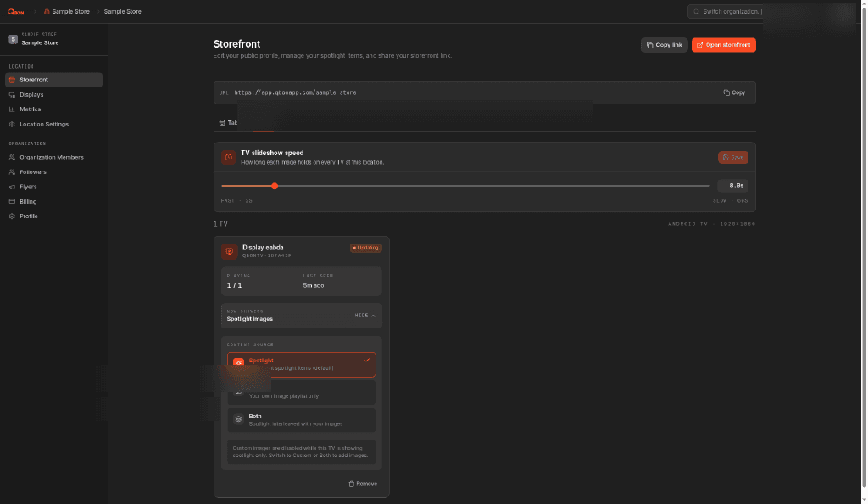Image resolution: width=868 pixels, height=504 pixels.
Task: Select Spotlight as content source
Action: coord(302,365)
